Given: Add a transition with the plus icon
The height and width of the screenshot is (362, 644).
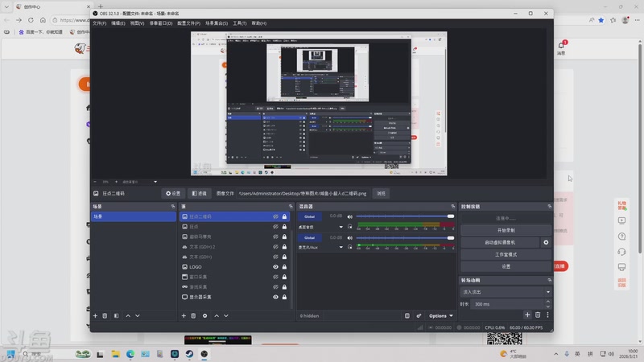Looking at the screenshot, I should click(527, 315).
